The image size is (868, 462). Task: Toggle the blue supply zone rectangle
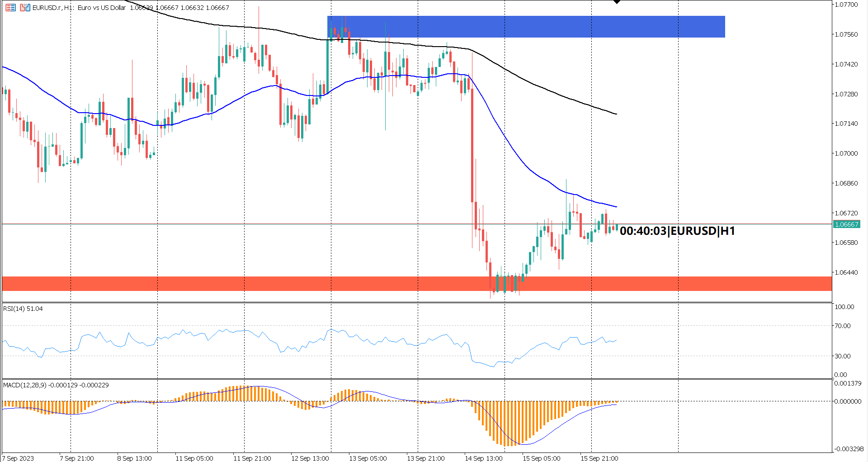542,27
